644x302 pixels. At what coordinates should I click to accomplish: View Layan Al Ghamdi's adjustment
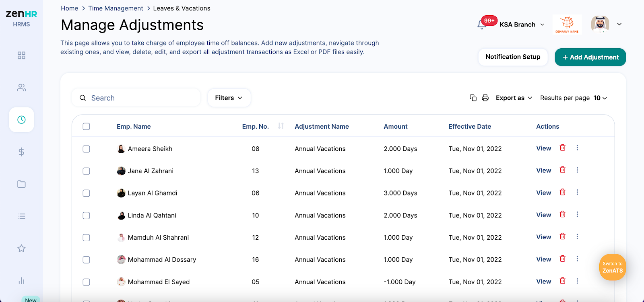pos(543,193)
